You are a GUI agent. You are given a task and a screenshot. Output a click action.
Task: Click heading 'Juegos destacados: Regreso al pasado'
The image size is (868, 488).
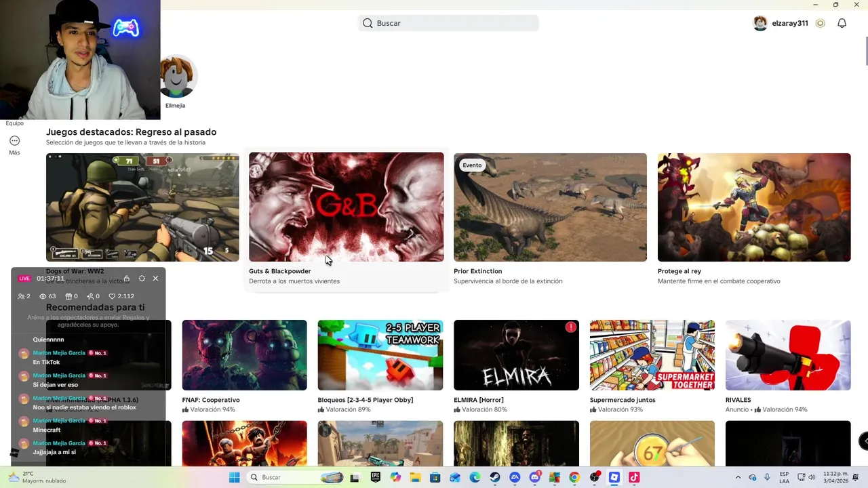pyautogui.click(x=132, y=132)
